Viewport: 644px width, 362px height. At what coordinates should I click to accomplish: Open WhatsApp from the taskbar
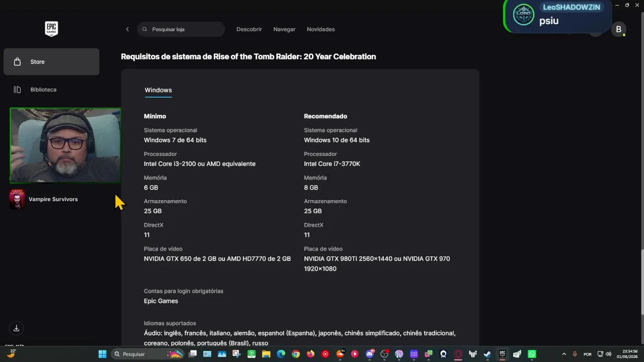[x=532, y=354]
